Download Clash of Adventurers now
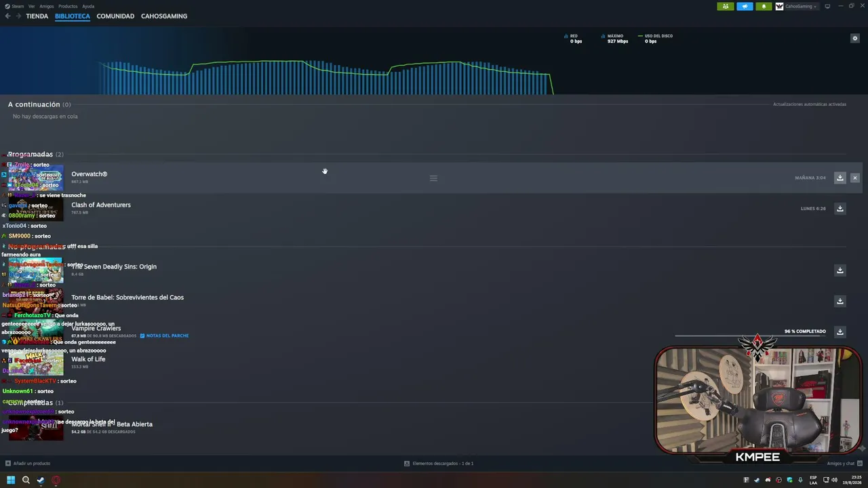868x488 pixels. coord(840,209)
